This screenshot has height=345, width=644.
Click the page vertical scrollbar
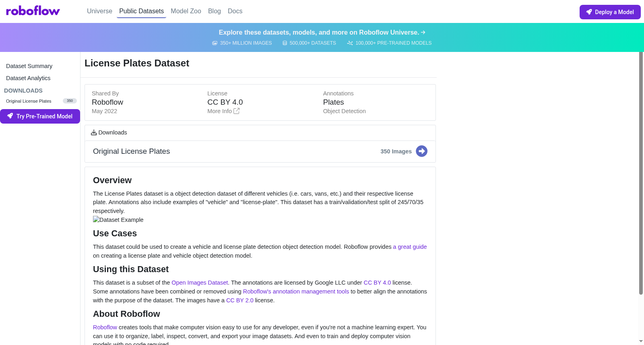(x=641, y=173)
